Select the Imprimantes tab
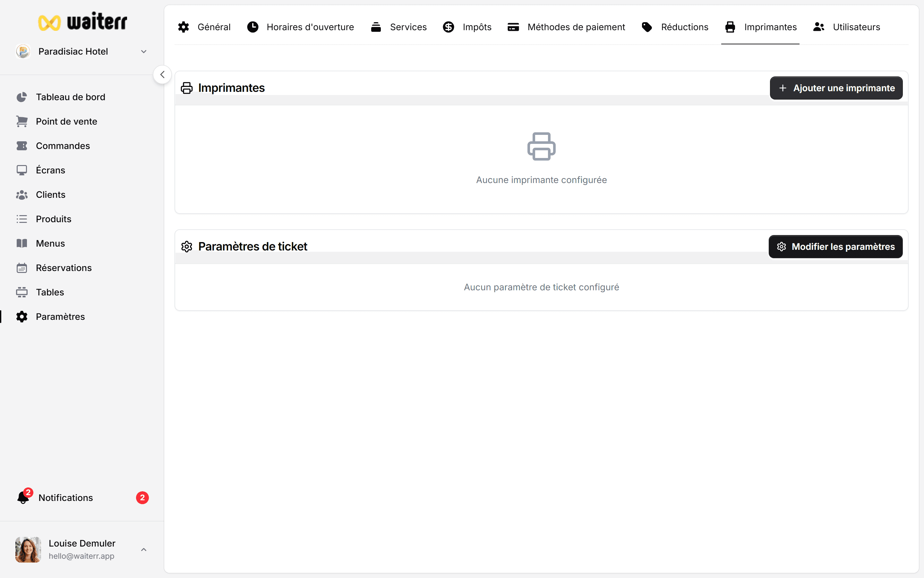924x578 pixels. [761, 27]
